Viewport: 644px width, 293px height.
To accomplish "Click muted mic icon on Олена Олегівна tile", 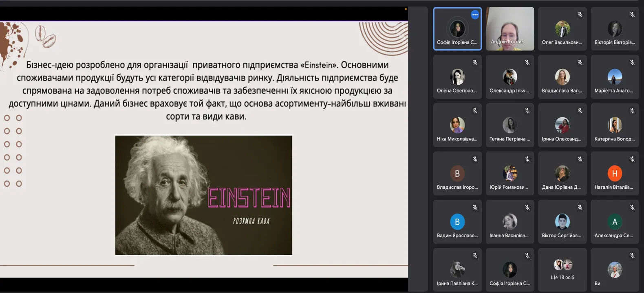I will [475, 63].
